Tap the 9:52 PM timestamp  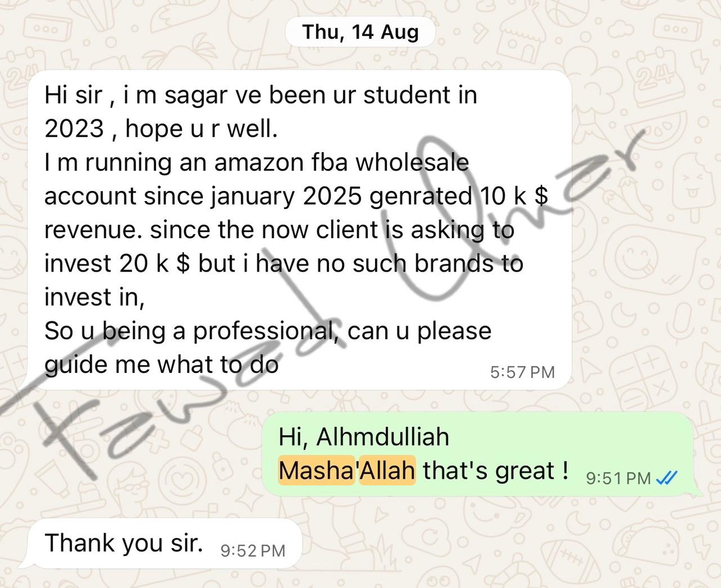(253, 550)
